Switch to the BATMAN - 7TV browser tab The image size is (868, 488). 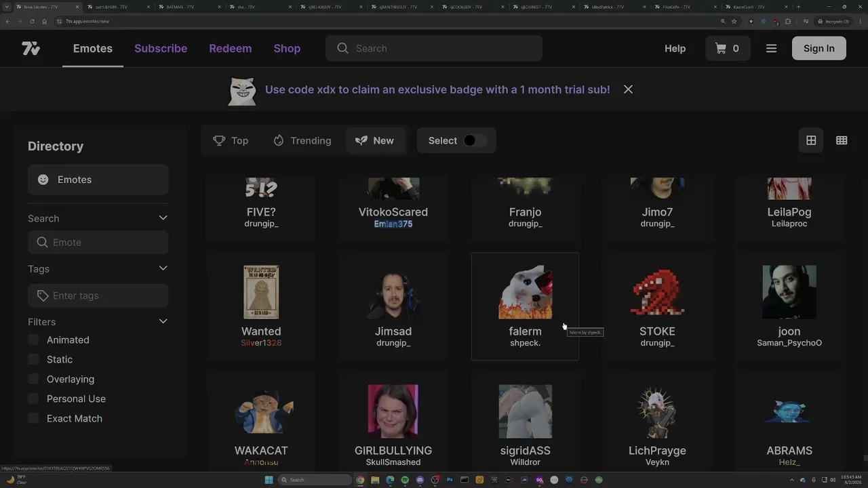pos(189,7)
